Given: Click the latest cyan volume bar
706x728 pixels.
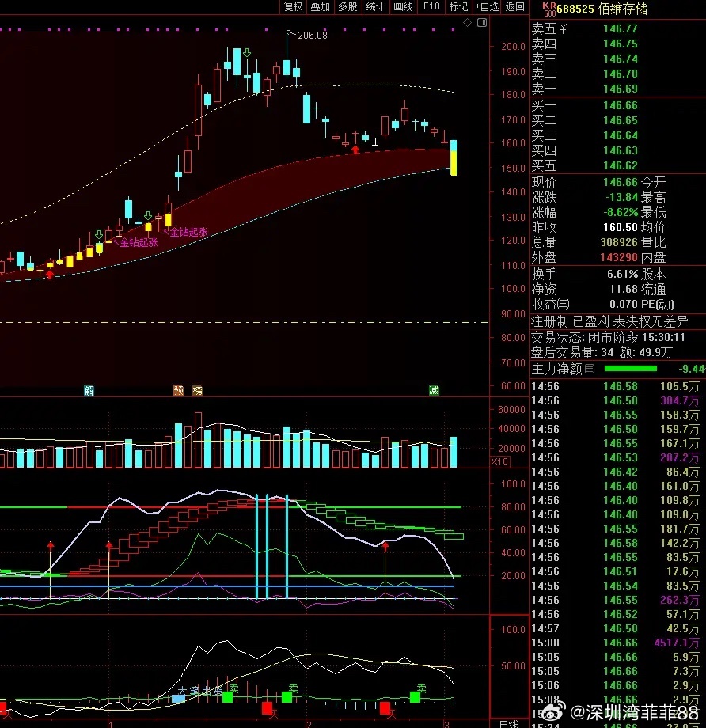Looking at the screenshot, I should tap(454, 452).
